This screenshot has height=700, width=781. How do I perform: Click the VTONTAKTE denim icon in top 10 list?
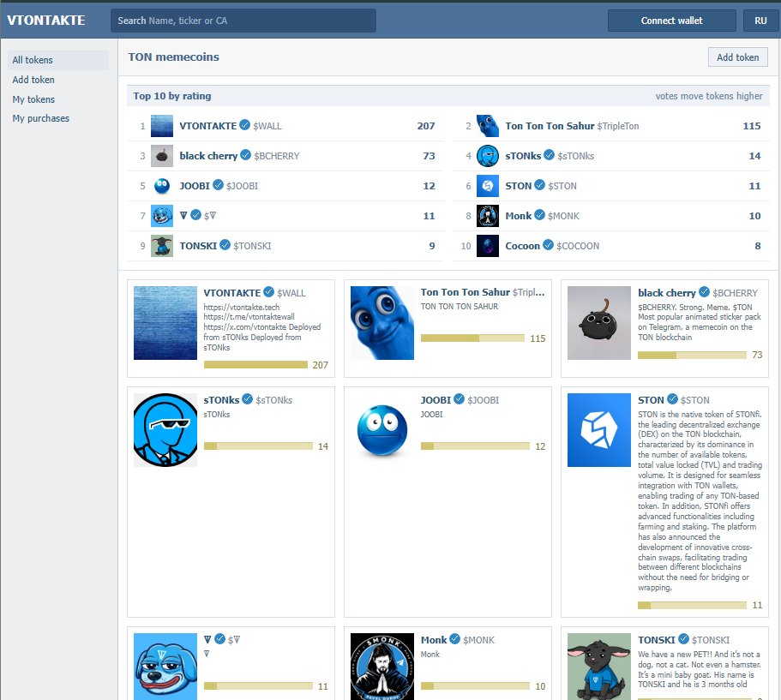coord(162,126)
